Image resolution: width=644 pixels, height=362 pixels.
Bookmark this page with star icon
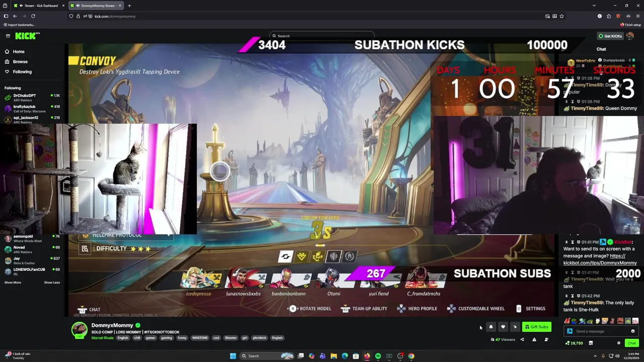(x=561, y=16)
